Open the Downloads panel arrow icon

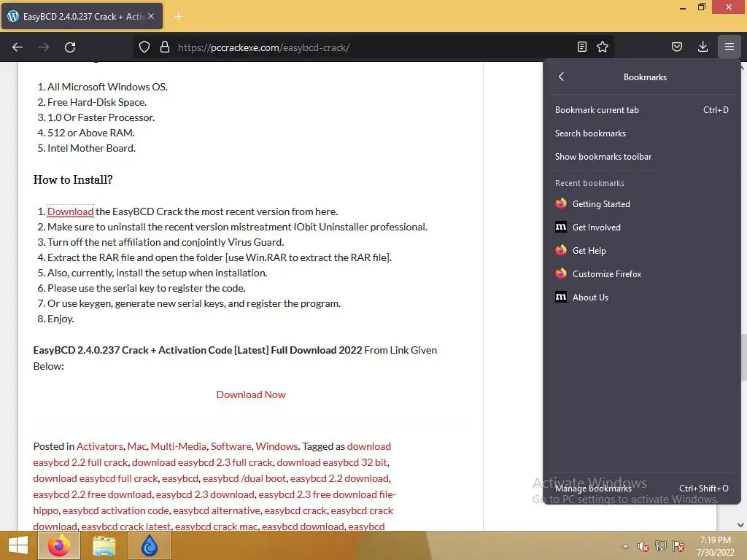point(703,47)
